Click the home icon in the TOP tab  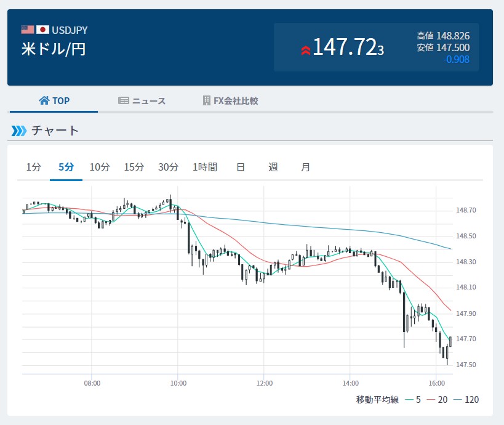click(44, 101)
